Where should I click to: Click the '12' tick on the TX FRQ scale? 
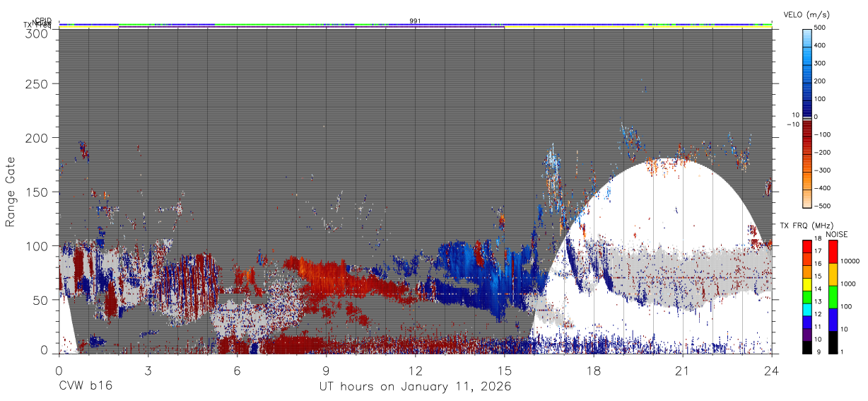click(818, 314)
